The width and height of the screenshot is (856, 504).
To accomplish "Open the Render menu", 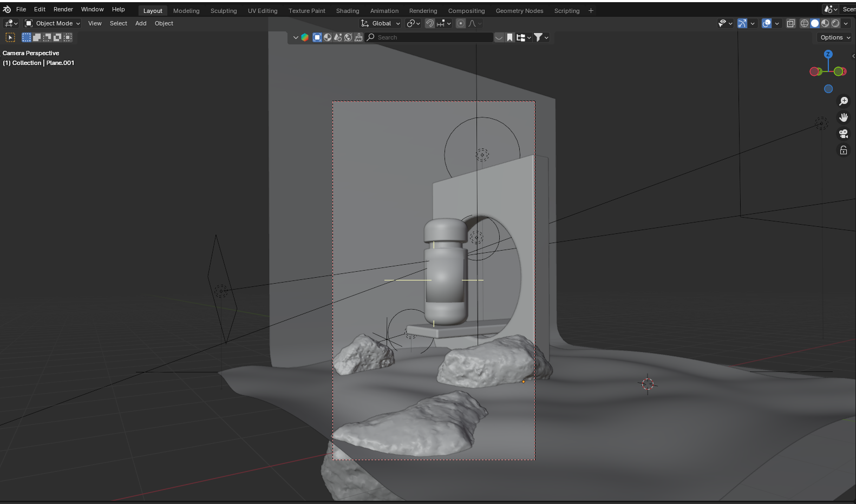I will click(x=63, y=9).
